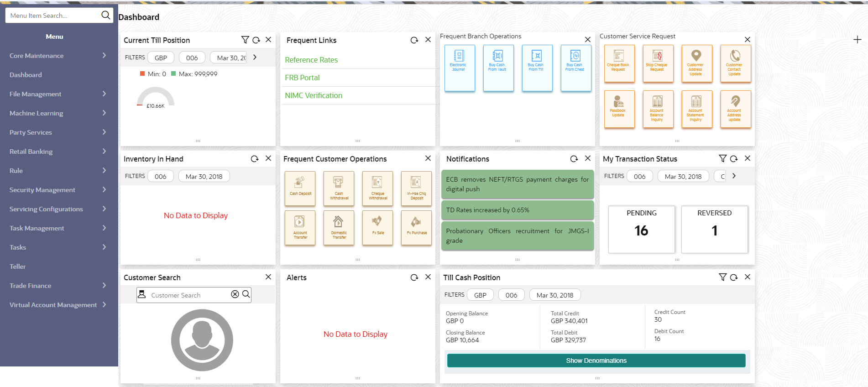This screenshot has height=387, width=868.
Task: Open Account Balance Inquiry tile
Action: tap(658, 109)
